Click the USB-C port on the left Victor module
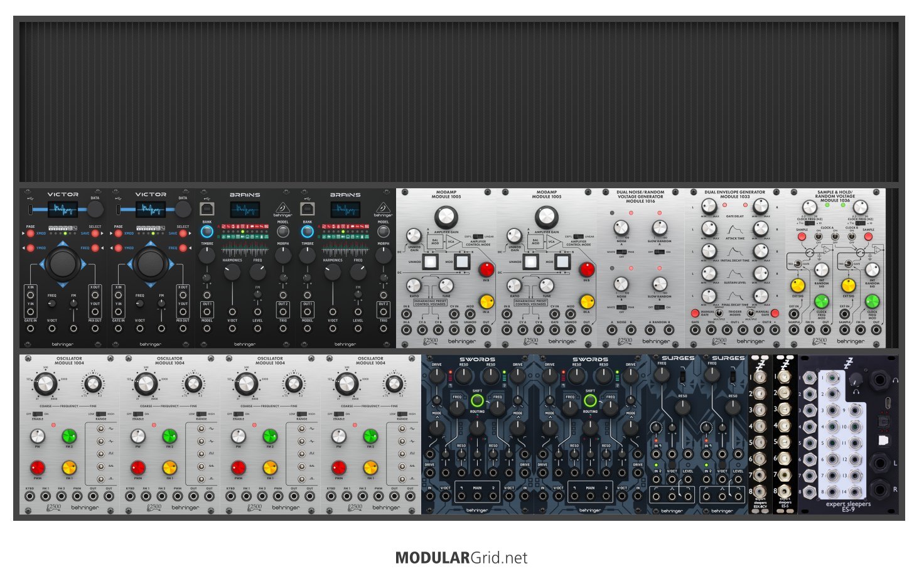This screenshot has width=924, height=571. click(30, 209)
